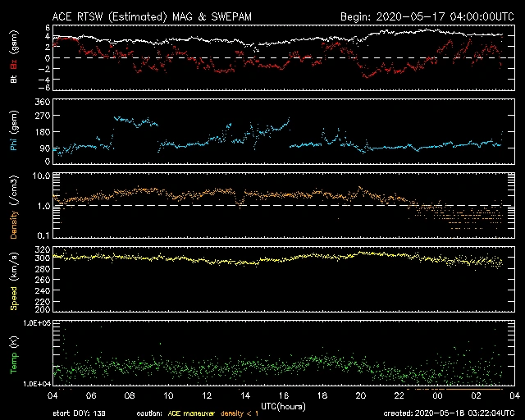Viewport: 525px width, 420px height.
Task: Click the "caution:" footer label
Action: click(x=149, y=413)
